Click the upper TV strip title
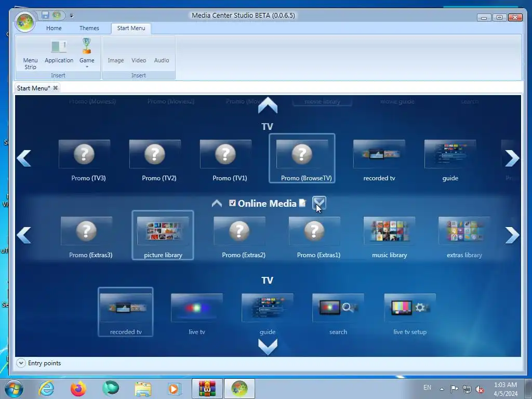The width and height of the screenshot is (532, 399). tap(268, 127)
